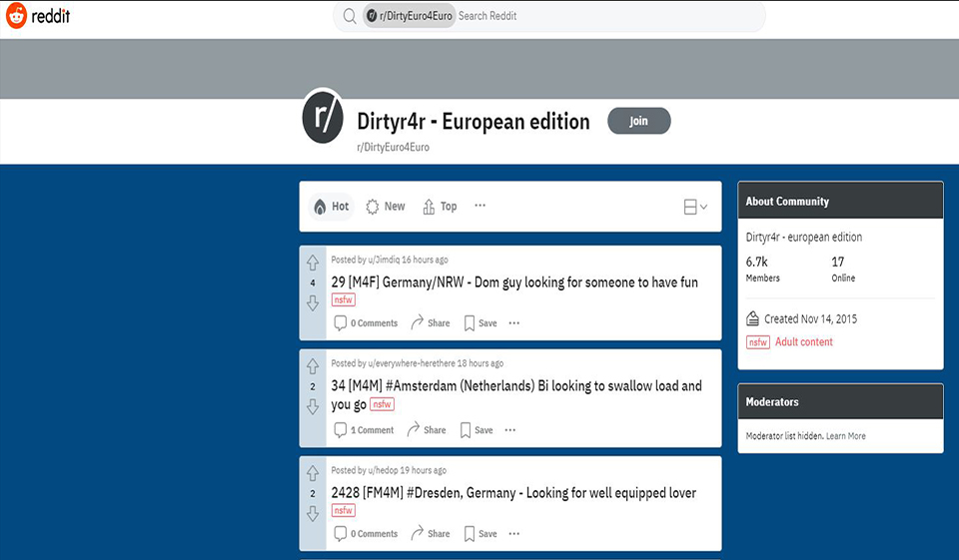Share the post by u/hedop
The image size is (959, 560).
430,534
